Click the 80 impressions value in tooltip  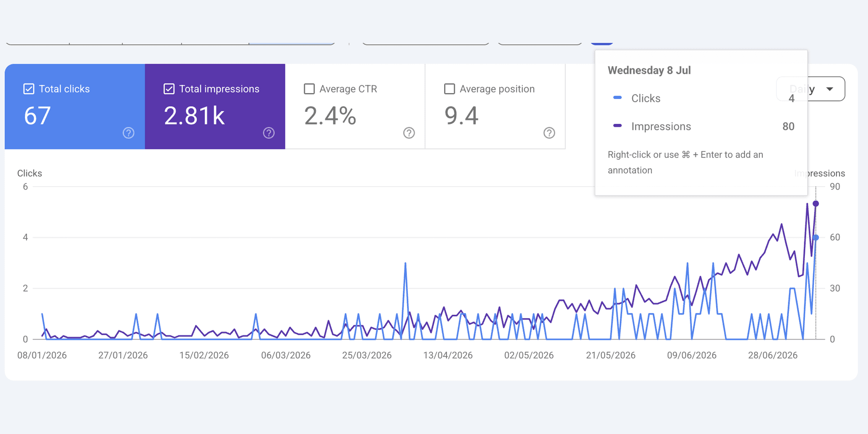788,126
